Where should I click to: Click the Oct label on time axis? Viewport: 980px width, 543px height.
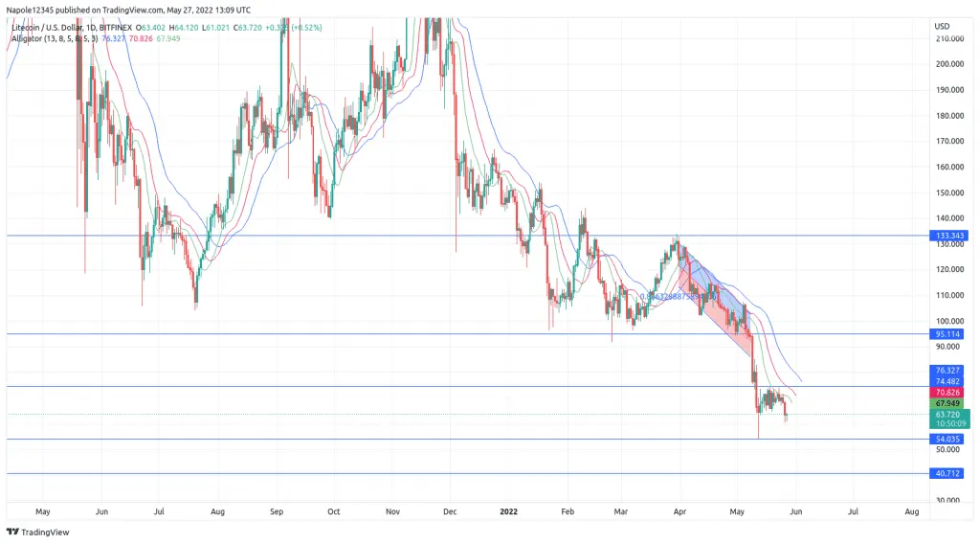click(x=334, y=511)
